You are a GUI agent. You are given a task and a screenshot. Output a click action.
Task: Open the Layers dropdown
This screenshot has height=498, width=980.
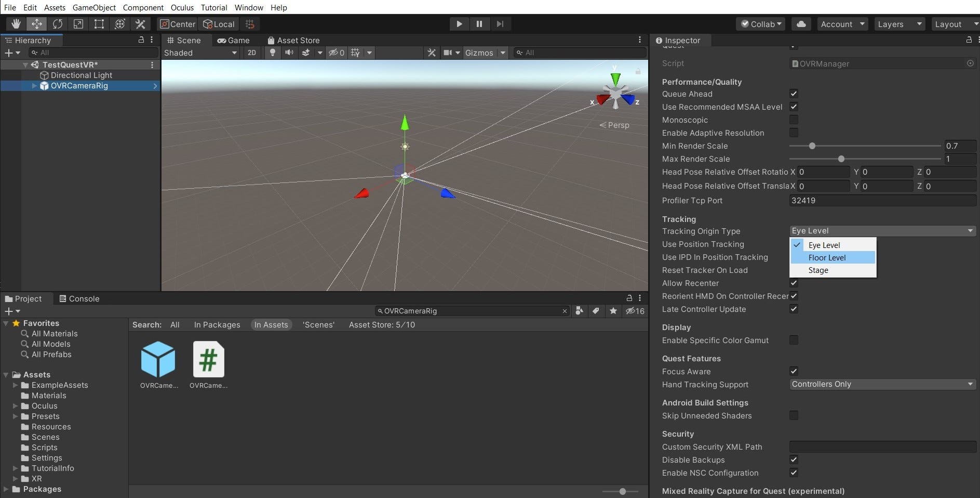pos(900,24)
